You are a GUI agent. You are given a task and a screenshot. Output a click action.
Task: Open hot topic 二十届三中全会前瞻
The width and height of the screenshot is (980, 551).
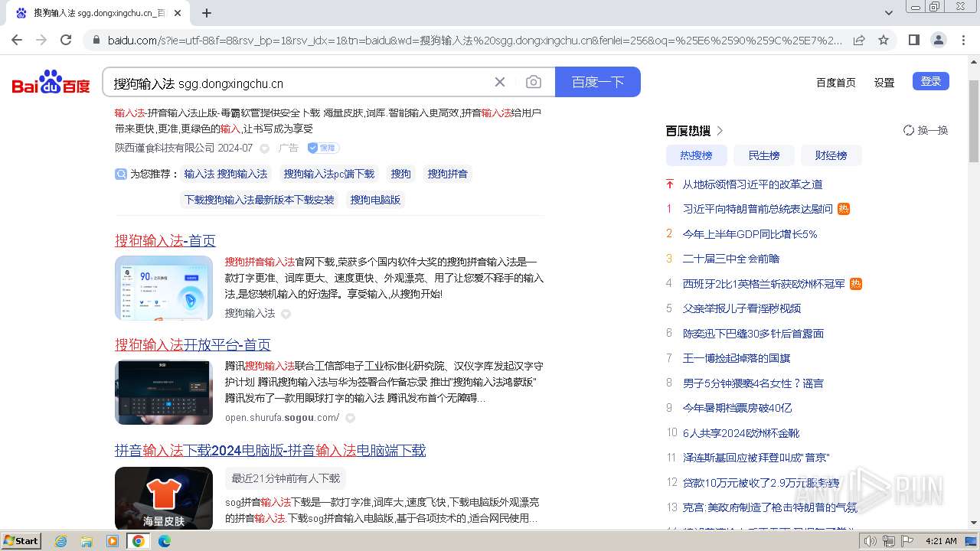(731, 259)
